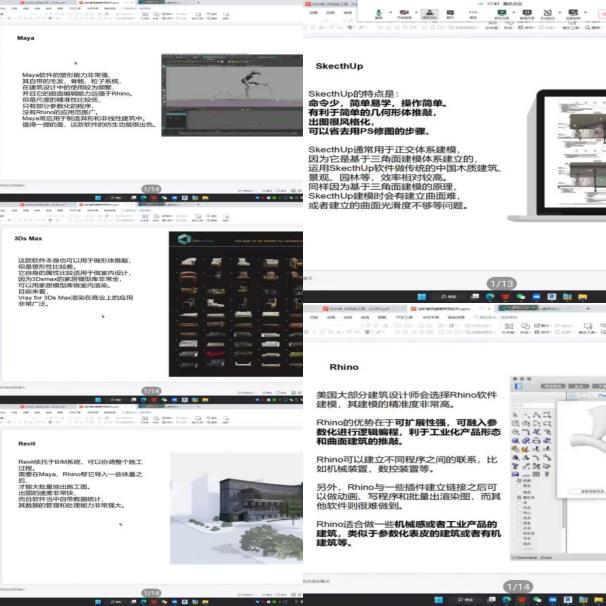Turn on camera in the meeting toolbar

(404, 12)
